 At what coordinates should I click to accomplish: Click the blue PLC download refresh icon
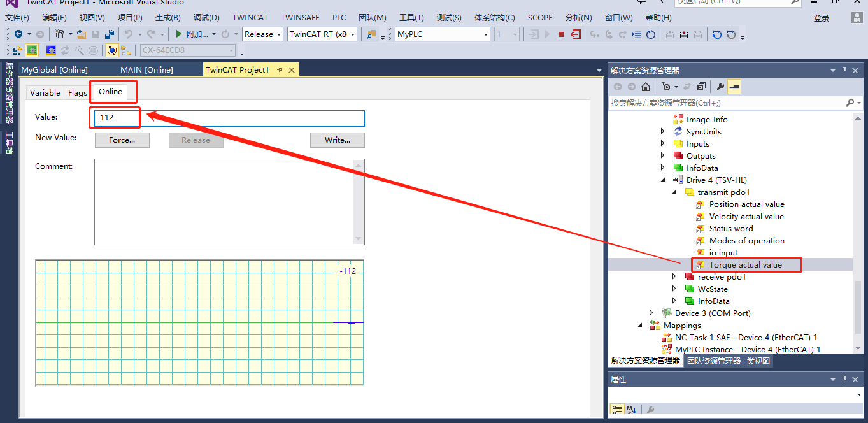click(x=716, y=34)
